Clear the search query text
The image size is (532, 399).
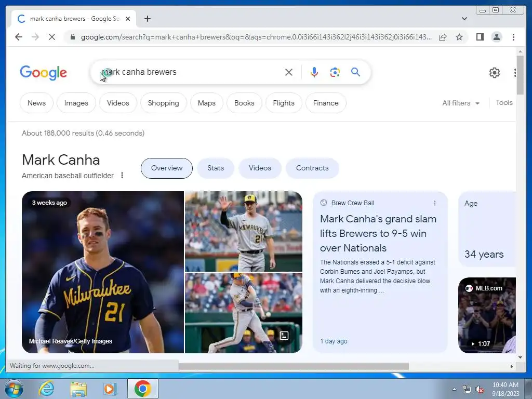point(289,72)
